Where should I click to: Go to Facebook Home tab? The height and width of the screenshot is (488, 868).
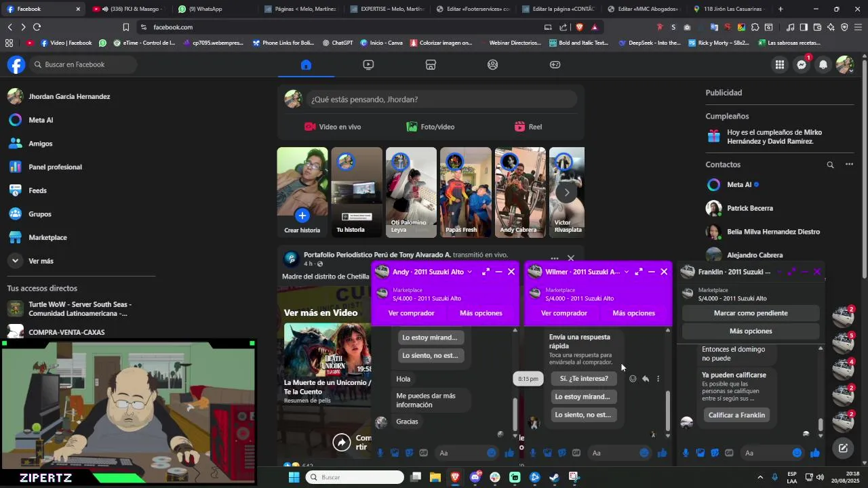306,64
